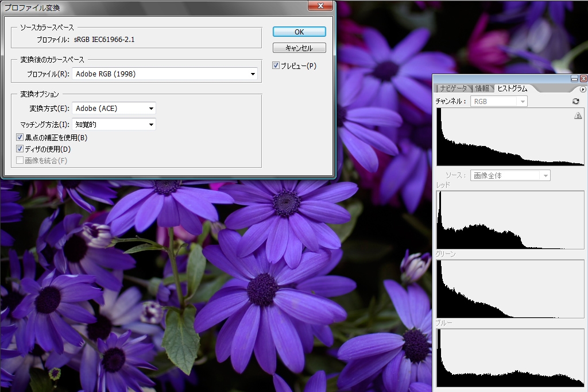Image resolution: width=588 pixels, height=392 pixels.
Task: Disable 黒点の補正を使用(B) checkbox
Action: tap(20, 138)
